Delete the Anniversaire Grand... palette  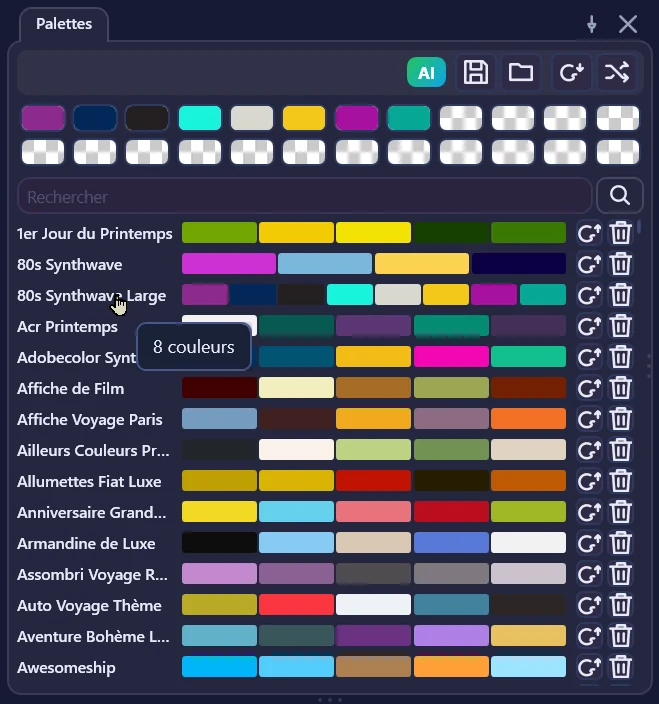[x=620, y=512]
